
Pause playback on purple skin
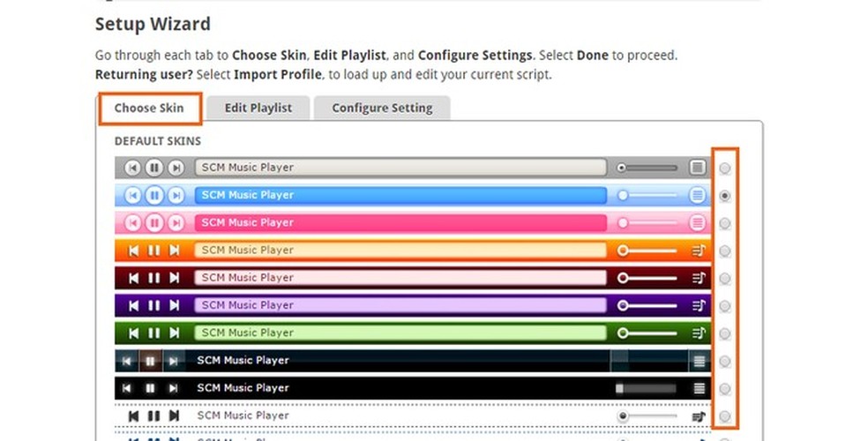pos(153,305)
